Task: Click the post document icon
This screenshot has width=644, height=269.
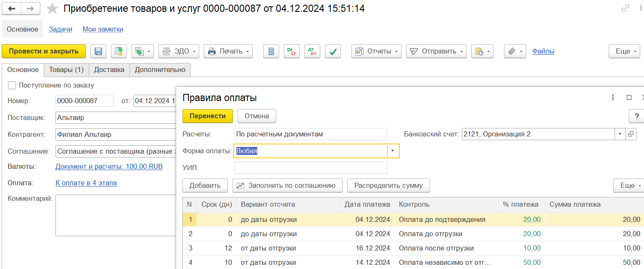Action: [119, 51]
